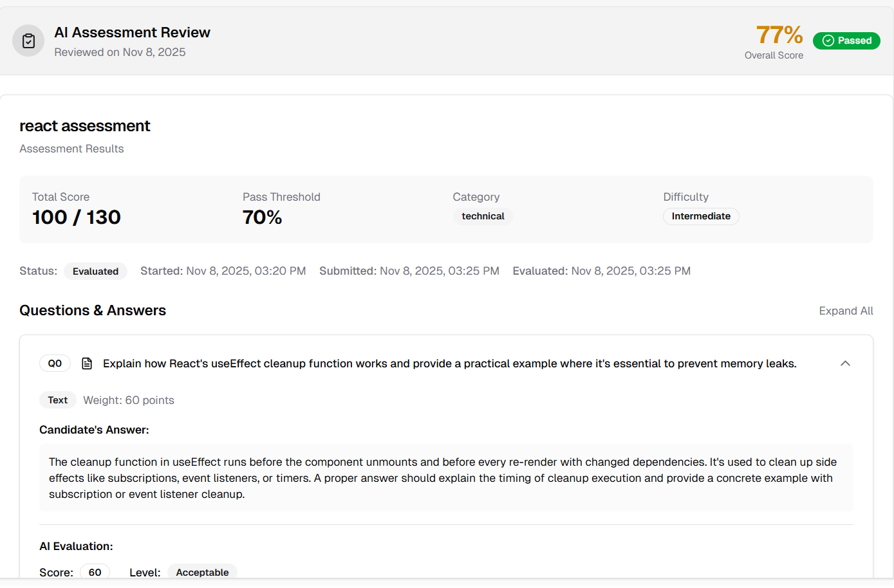Click the candidate's answer text box
The image size is (894, 588).
pyautogui.click(x=445, y=478)
